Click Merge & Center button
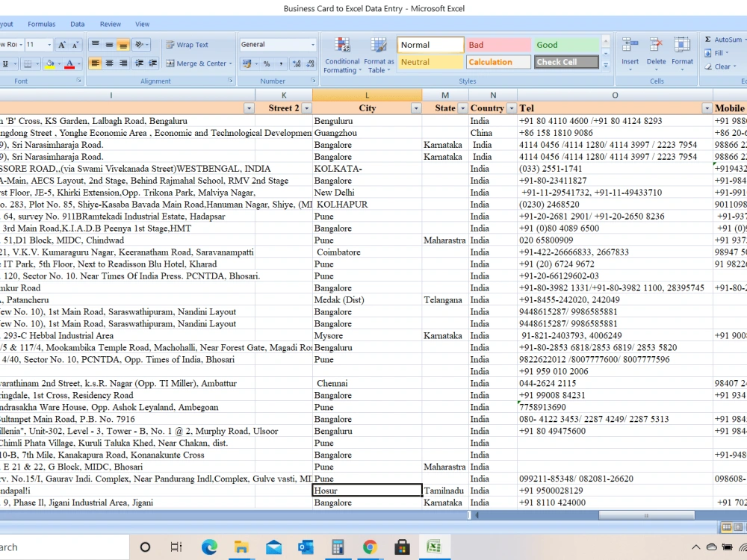This screenshot has height=560, width=747. tap(196, 63)
